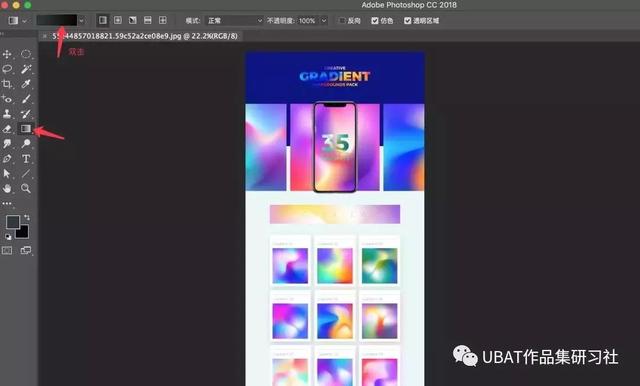Choose Reflected Gradient style
Viewport: 640px width, 386px height.
pyautogui.click(x=148, y=20)
